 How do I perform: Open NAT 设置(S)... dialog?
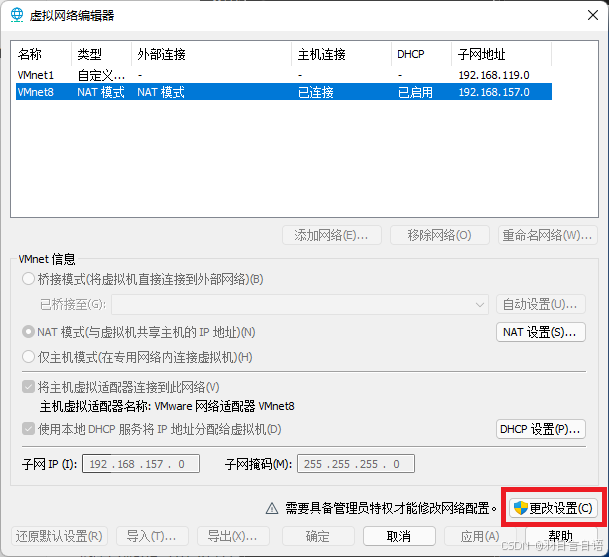pos(541,332)
